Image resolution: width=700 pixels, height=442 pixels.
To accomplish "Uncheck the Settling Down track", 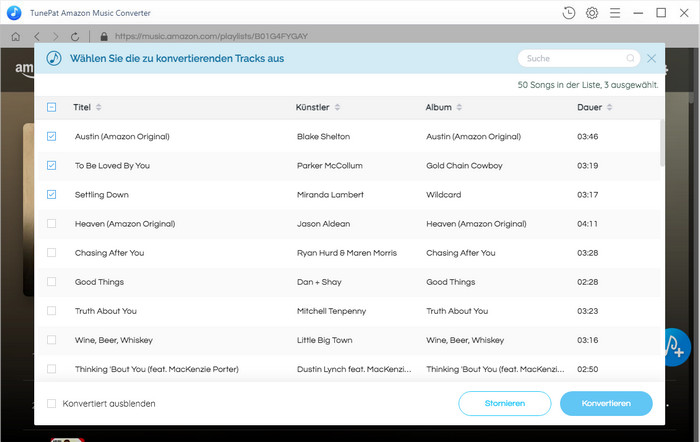I will 51,194.
